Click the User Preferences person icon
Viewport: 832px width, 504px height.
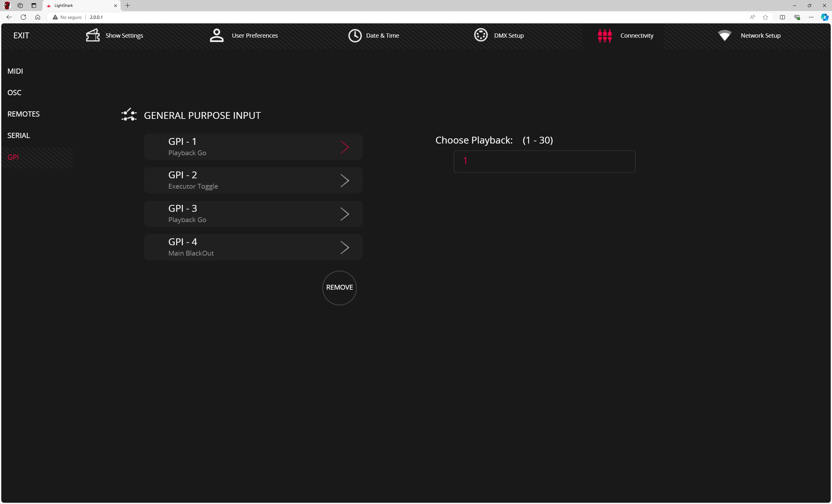point(216,35)
